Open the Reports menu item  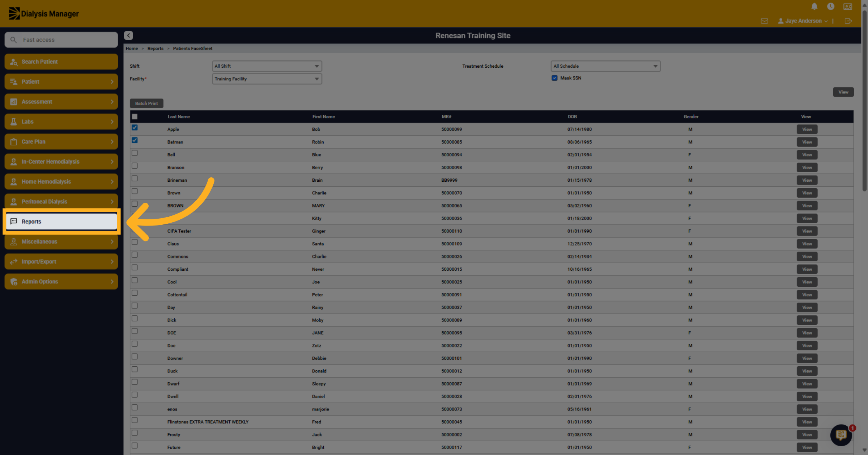pos(61,222)
